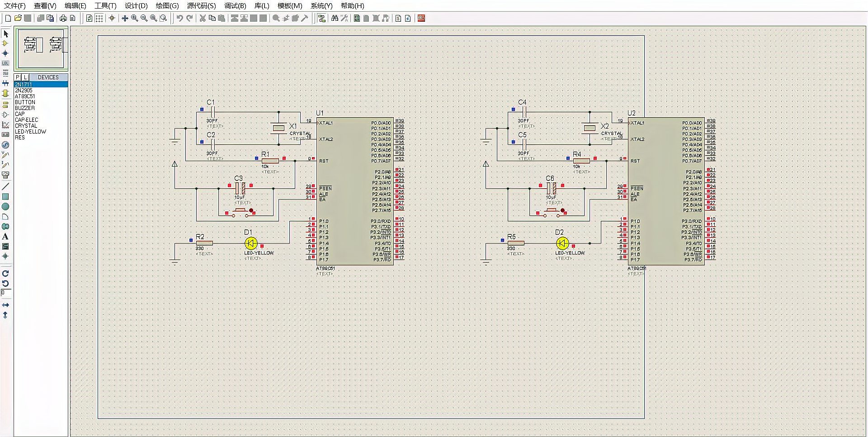
Task: Activate the wire label LBL tool
Action: click(5, 63)
